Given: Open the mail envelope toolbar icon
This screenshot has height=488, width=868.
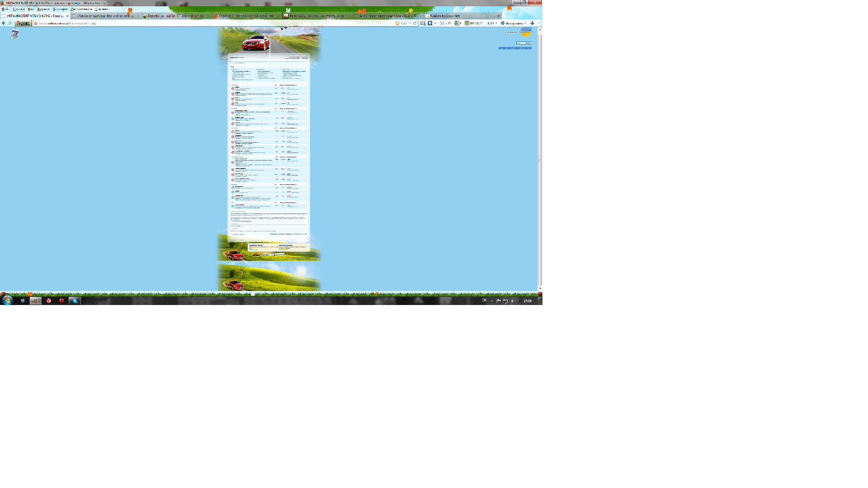Looking at the screenshot, I should 423,23.
